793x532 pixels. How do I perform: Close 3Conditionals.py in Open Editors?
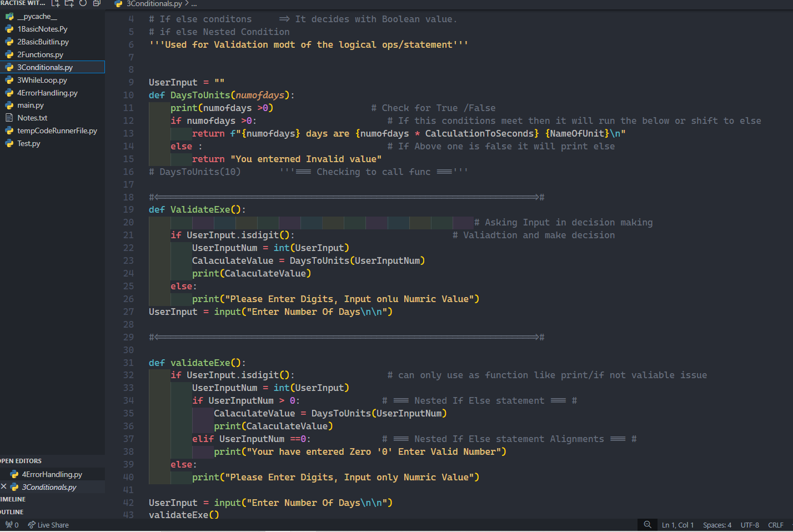pos(4,487)
